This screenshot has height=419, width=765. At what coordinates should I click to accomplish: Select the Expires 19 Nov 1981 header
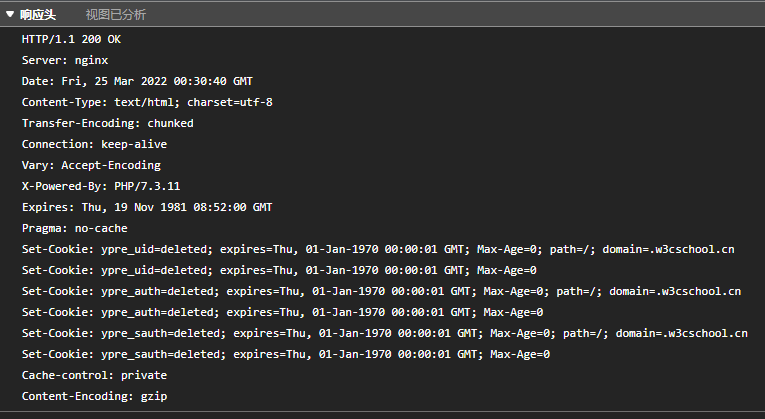(147, 207)
